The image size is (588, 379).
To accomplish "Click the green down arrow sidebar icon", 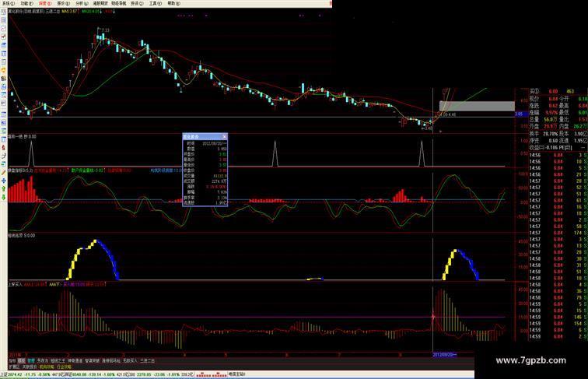I will pos(3,197).
